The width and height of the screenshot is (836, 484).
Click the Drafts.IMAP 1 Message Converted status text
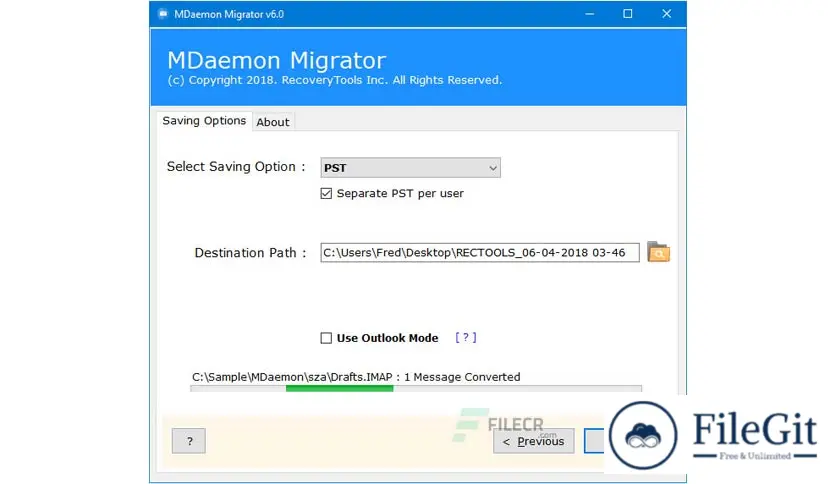click(356, 377)
